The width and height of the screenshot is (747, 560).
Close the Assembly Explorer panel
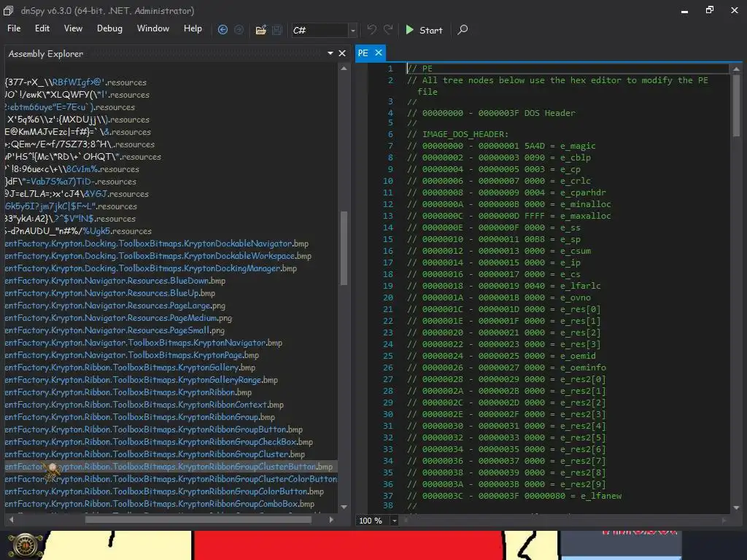(342, 53)
